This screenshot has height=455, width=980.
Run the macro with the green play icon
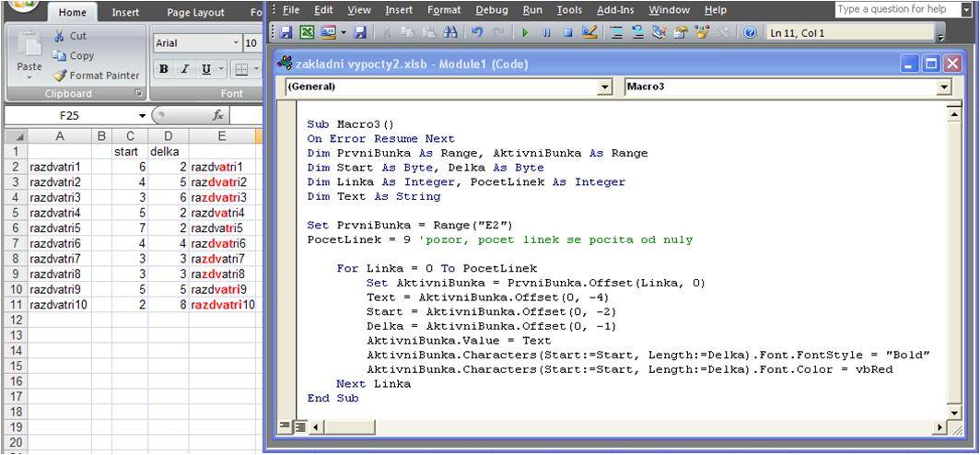(x=525, y=32)
